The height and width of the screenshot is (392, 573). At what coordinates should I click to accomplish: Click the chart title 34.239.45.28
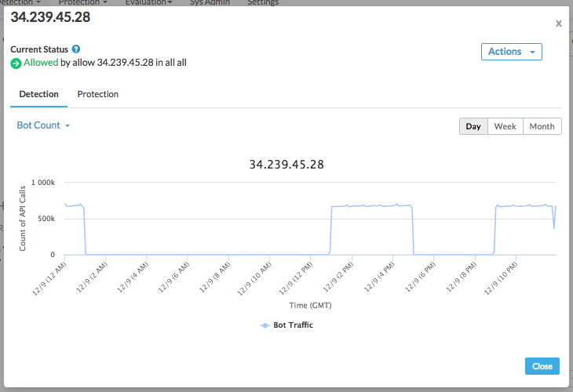point(286,165)
